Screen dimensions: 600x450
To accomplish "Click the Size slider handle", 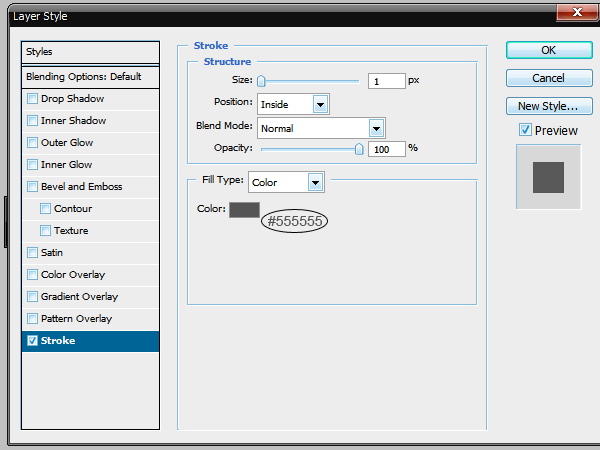I will click(261, 81).
